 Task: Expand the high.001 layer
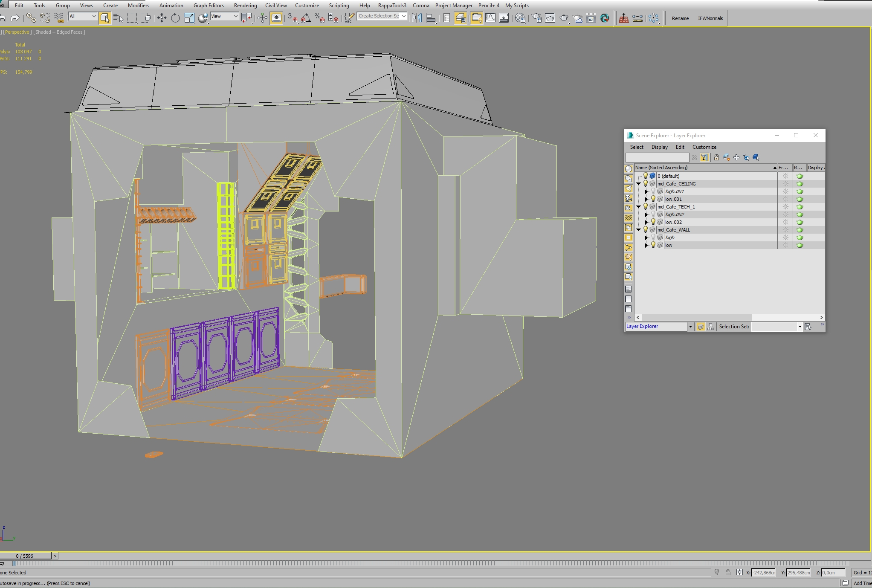[646, 191]
